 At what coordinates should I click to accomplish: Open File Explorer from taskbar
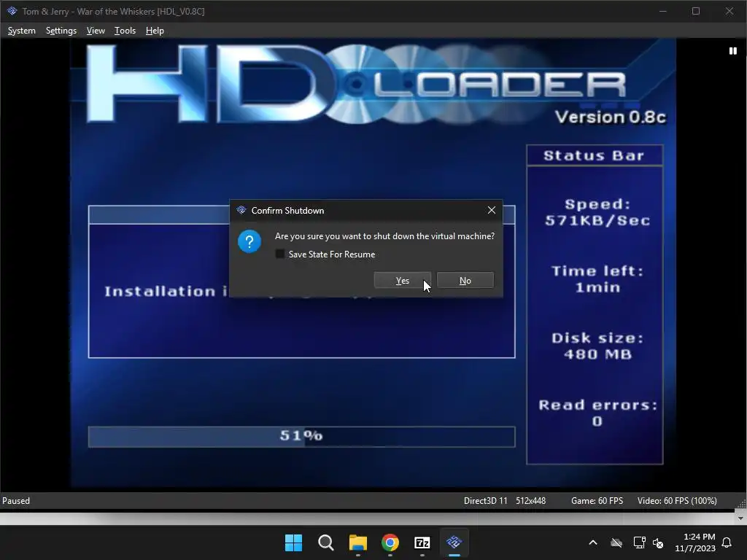357,542
